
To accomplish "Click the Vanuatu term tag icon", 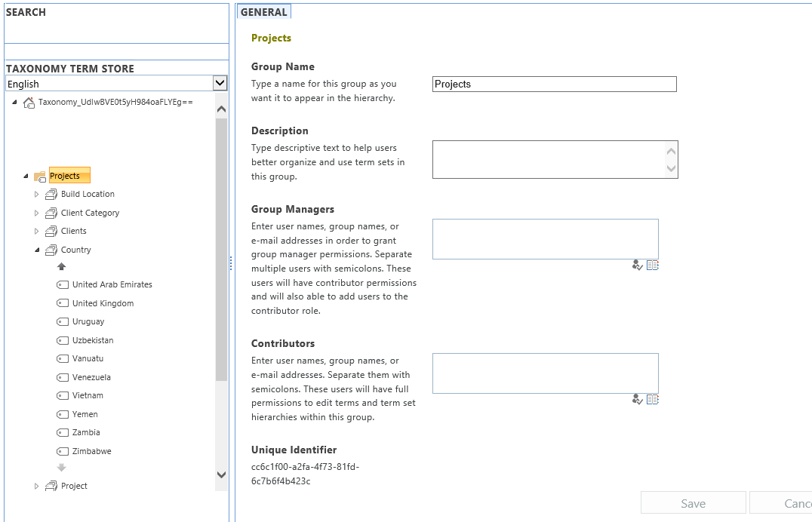I will click(x=63, y=359).
